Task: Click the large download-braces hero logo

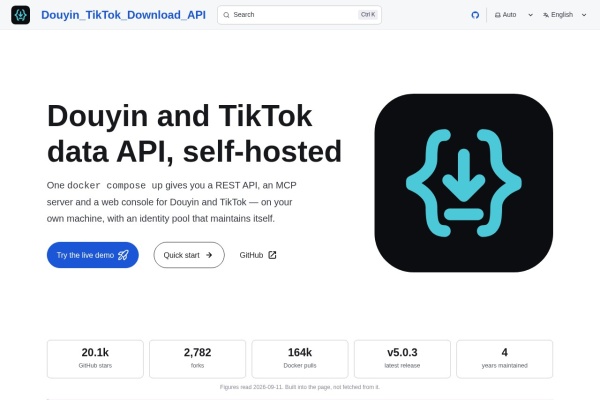Action: [464, 183]
